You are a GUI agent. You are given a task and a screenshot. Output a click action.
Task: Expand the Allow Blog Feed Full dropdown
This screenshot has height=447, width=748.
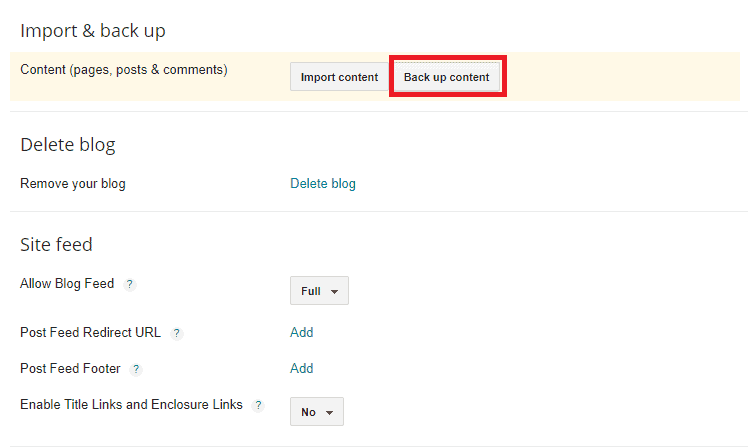(x=319, y=291)
